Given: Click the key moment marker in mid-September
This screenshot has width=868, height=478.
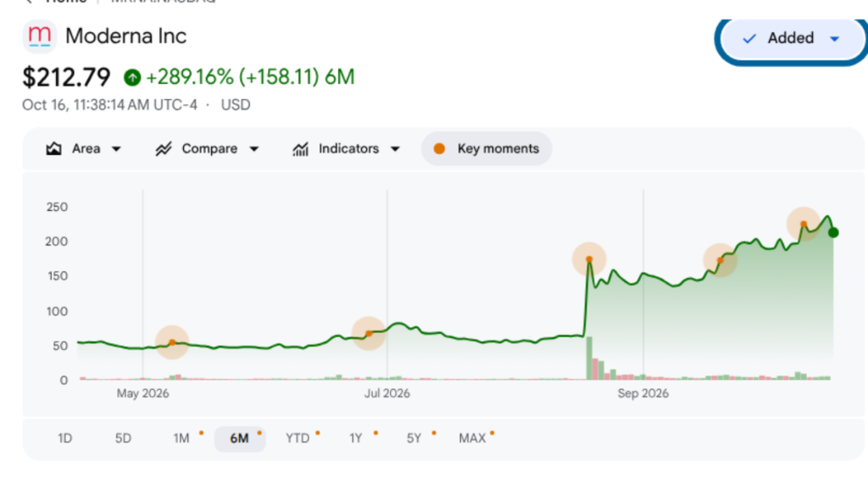Looking at the screenshot, I should [x=721, y=260].
